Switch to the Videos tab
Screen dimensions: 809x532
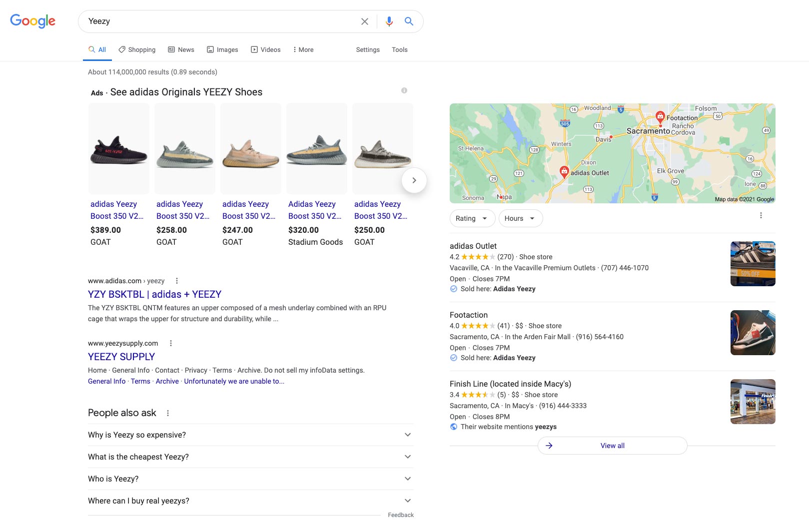tap(265, 49)
